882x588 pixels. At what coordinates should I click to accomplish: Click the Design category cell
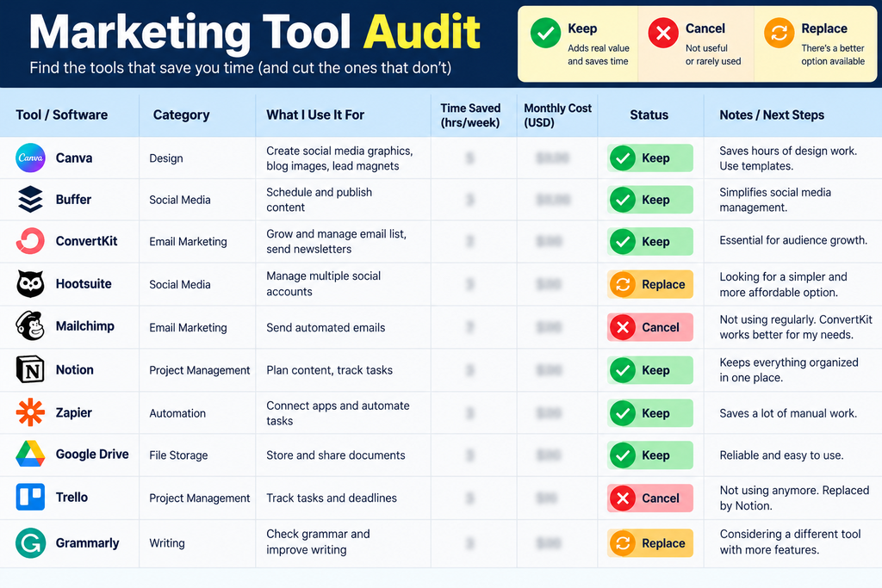coord(166,158)
